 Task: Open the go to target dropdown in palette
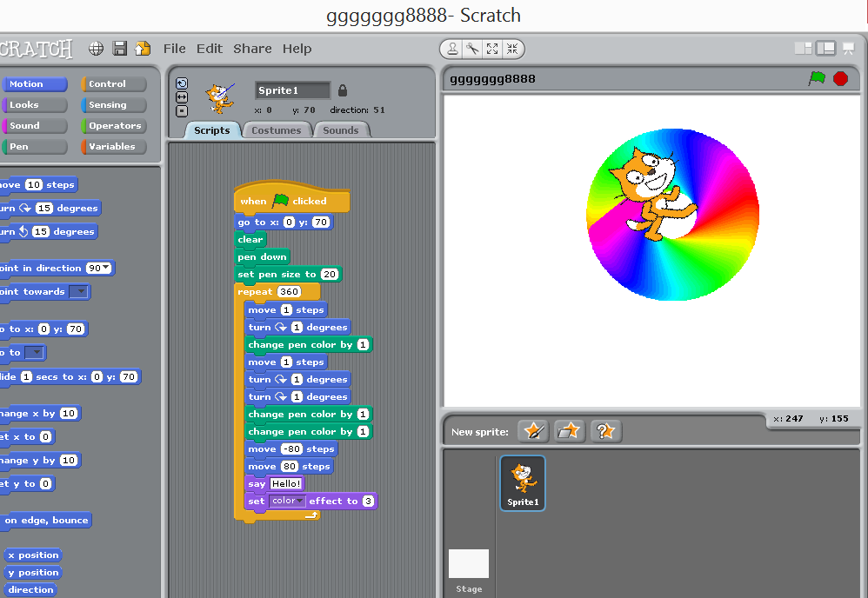click(34, 352)
